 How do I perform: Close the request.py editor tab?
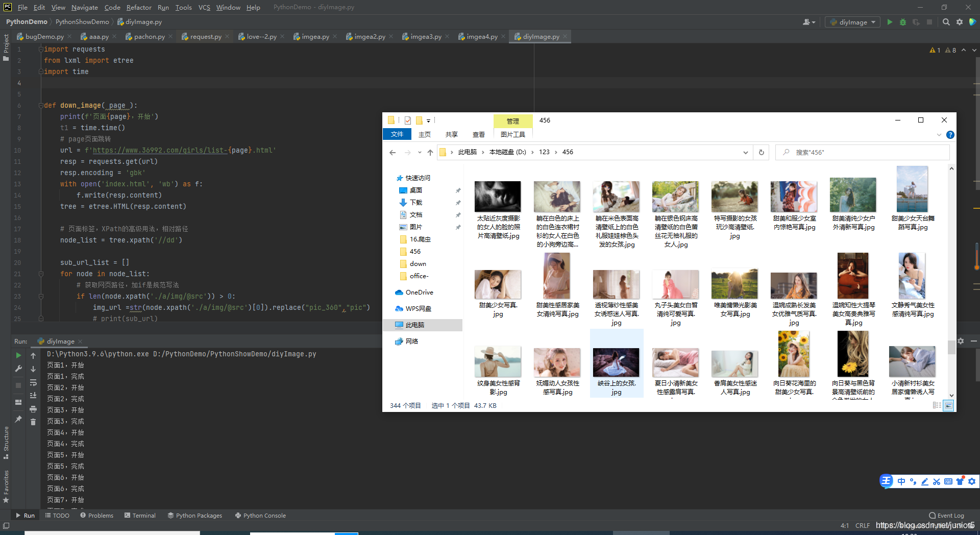point(227,37)
